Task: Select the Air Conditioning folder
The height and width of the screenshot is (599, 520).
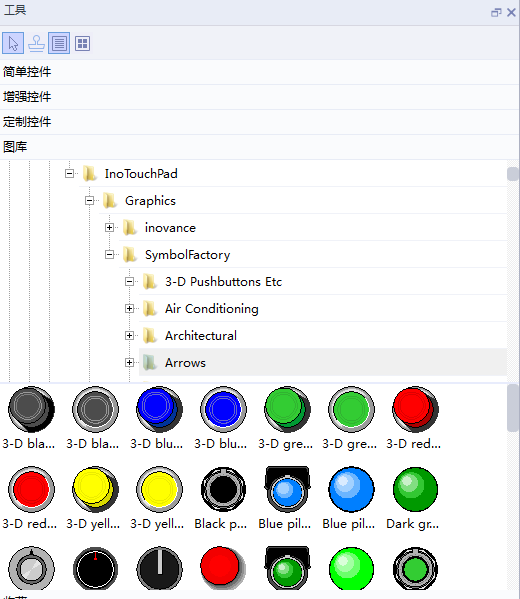Action: coord(212,309)
